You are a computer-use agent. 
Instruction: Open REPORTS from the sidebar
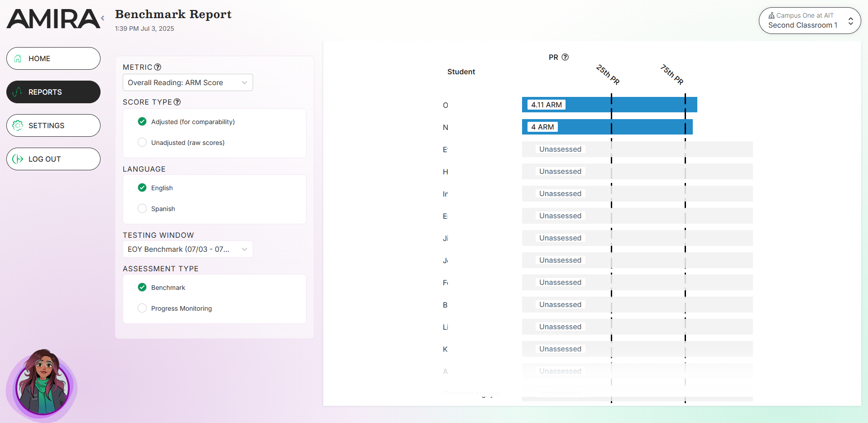point(53,92)
